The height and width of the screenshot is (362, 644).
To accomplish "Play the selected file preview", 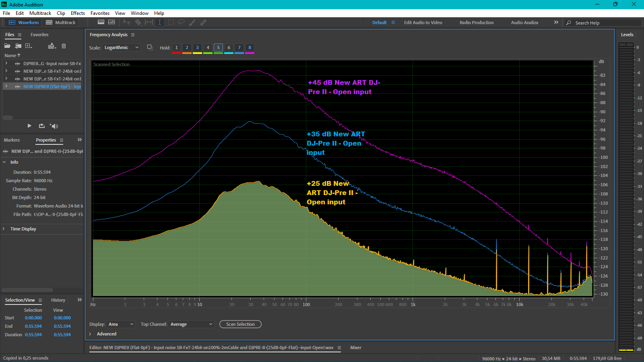I will coord(29,126).
